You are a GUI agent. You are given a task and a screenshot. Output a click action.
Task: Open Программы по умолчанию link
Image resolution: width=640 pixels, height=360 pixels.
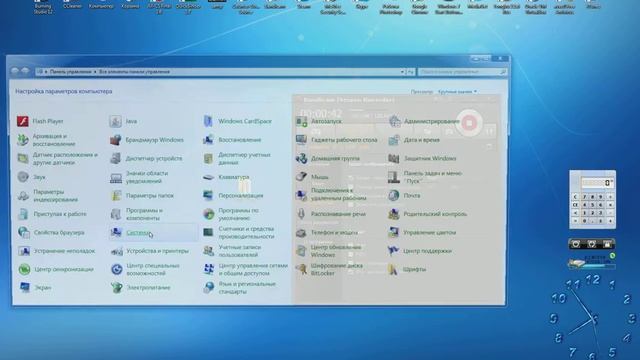pyautogui.click(x=238, y=214)
